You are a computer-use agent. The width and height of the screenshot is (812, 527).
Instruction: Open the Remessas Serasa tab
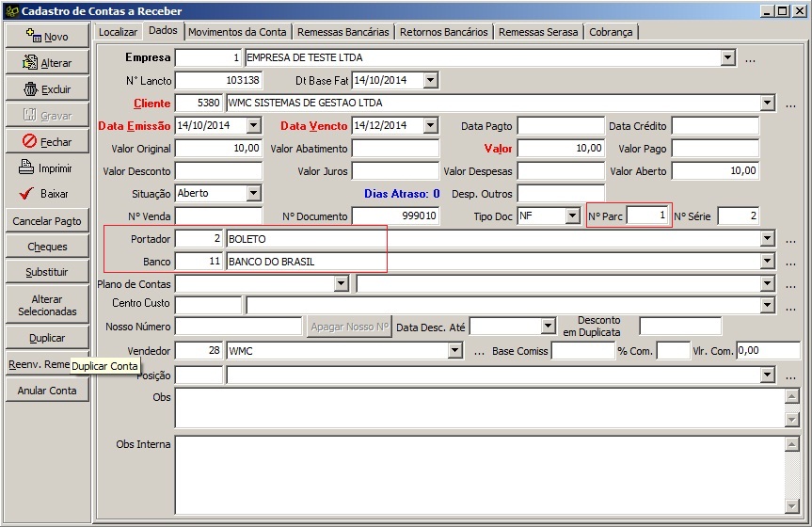[538, 32]
